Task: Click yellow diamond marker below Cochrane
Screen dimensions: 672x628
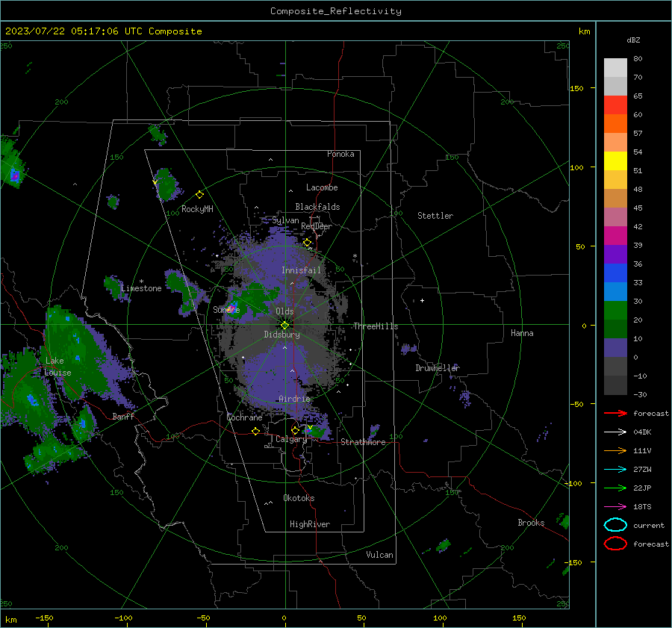Action: pyautogui.click(x=255, y=431)
